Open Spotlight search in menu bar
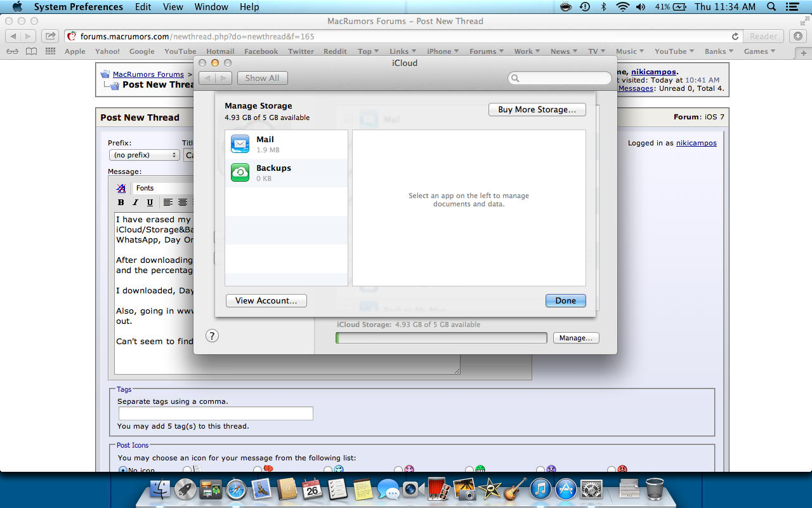Image resolution: width=812 pixels, height=508 pixels. [771, 7]
